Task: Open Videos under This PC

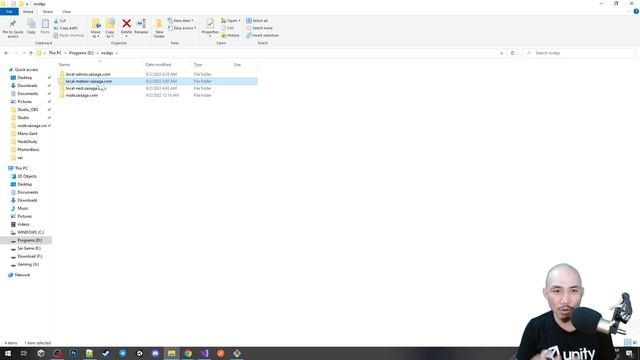Action: pyautogui.click(x=23, y=224)
